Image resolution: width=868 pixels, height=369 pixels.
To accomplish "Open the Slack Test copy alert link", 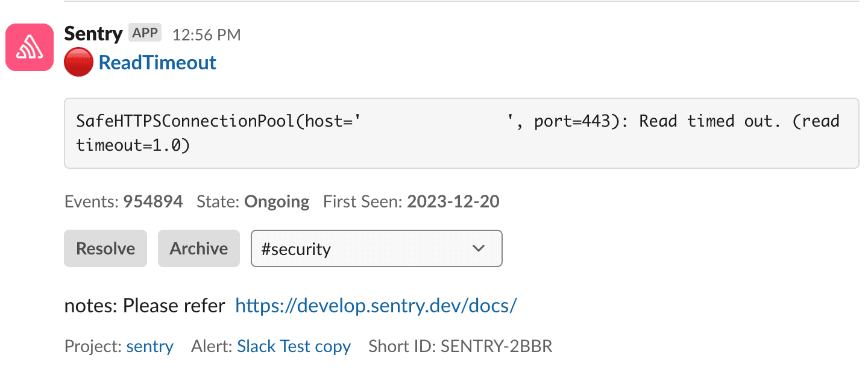I will tap(294, 346).
